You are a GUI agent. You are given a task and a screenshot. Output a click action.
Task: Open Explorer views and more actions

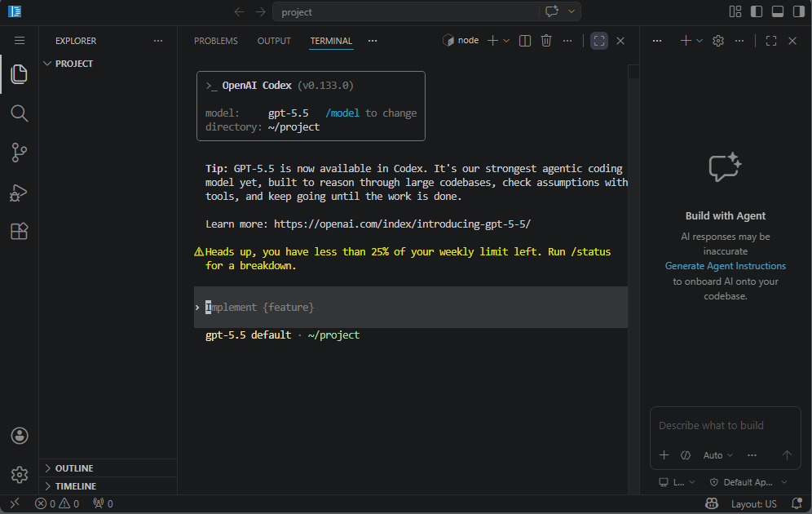(158, 41)
